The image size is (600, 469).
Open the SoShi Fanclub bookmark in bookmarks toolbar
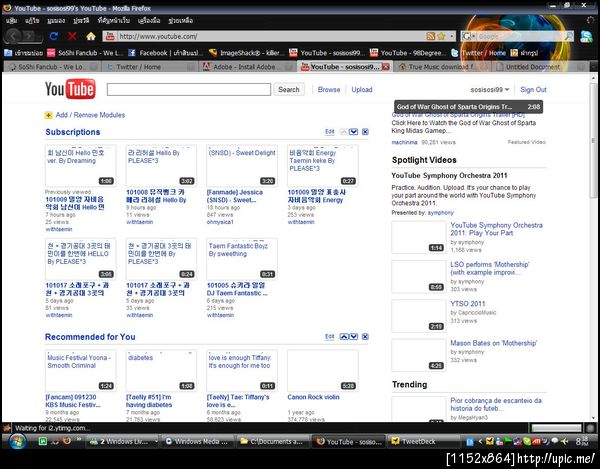click(x=85, y=53)
